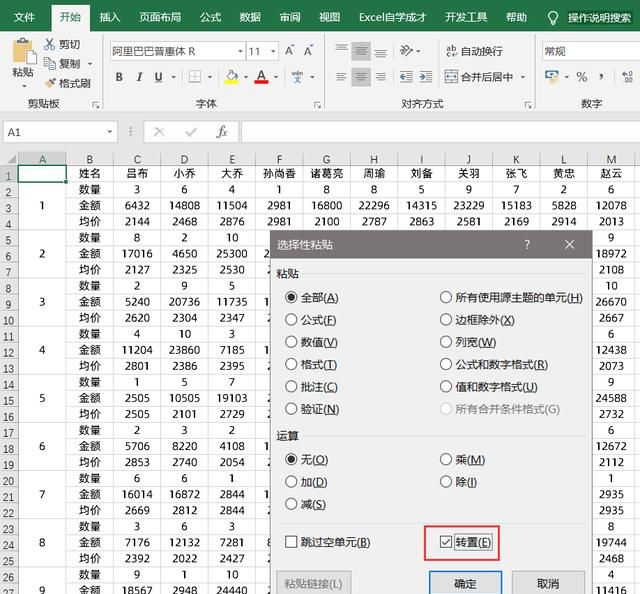
Task: Click the Middle Align icon
Action: pos(361,51)
